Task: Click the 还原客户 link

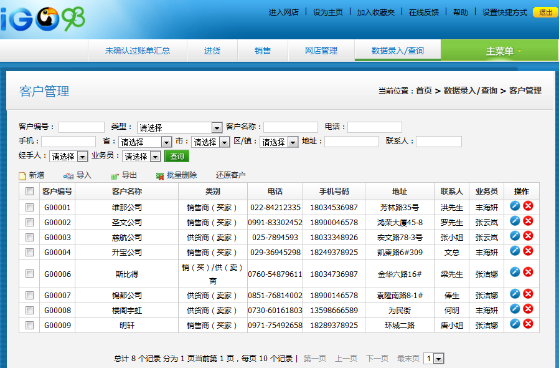Action: click(x=230, y=175)
